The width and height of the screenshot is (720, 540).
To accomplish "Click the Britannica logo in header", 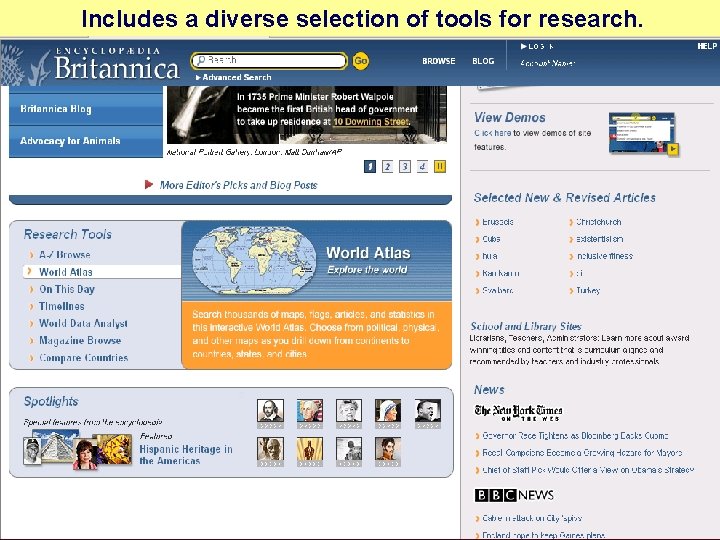I will point(116,63).
